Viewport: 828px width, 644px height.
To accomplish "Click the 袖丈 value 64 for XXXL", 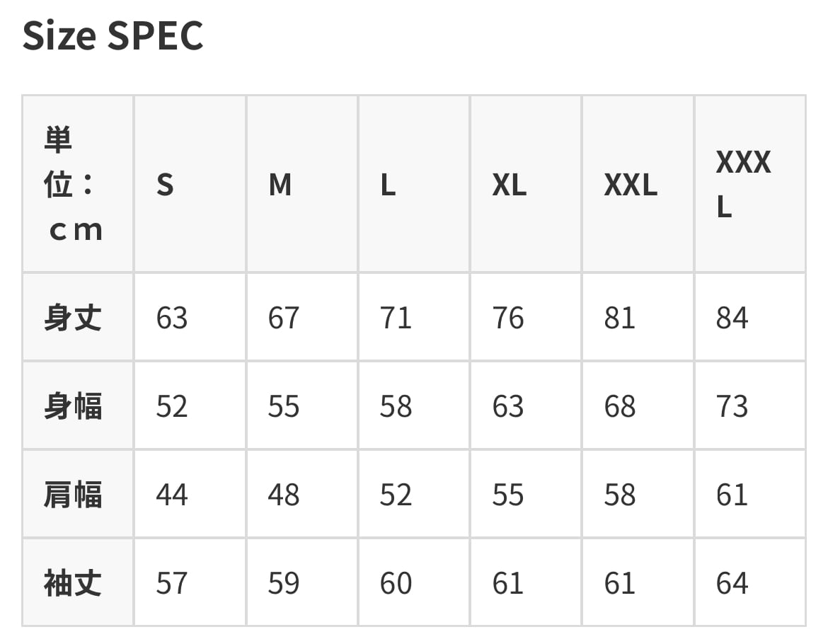I will point(732,583).
